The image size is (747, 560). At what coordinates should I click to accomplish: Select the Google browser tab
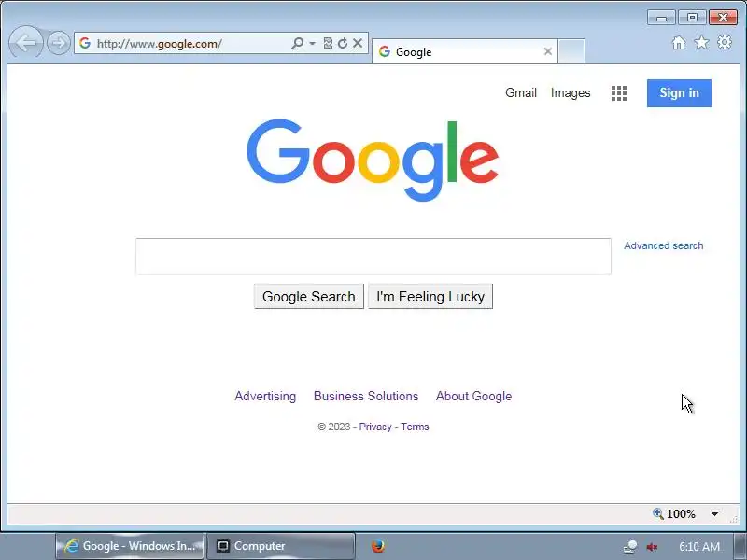[464, 51]
